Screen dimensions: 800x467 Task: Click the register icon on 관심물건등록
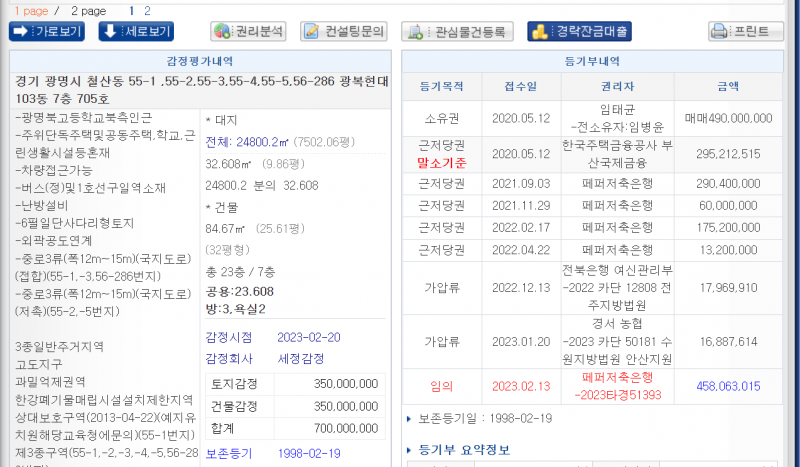pyautogui.click(x=415, y=32)
